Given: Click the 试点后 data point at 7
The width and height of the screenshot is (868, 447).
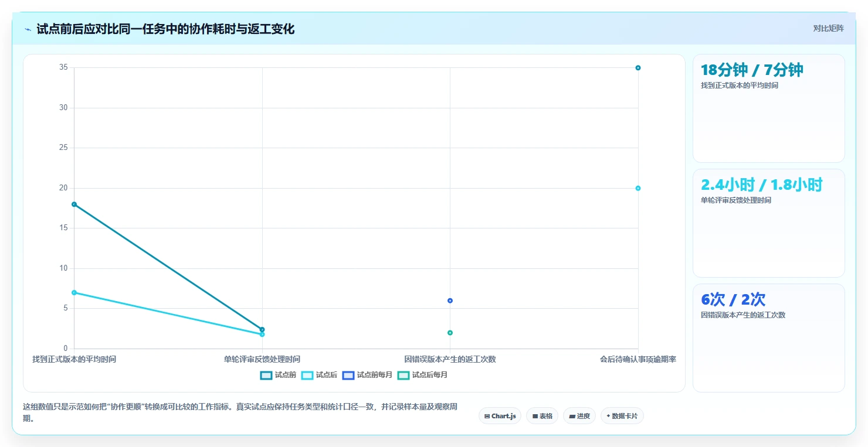Looking at the screenshot, I should click(74, 292).
